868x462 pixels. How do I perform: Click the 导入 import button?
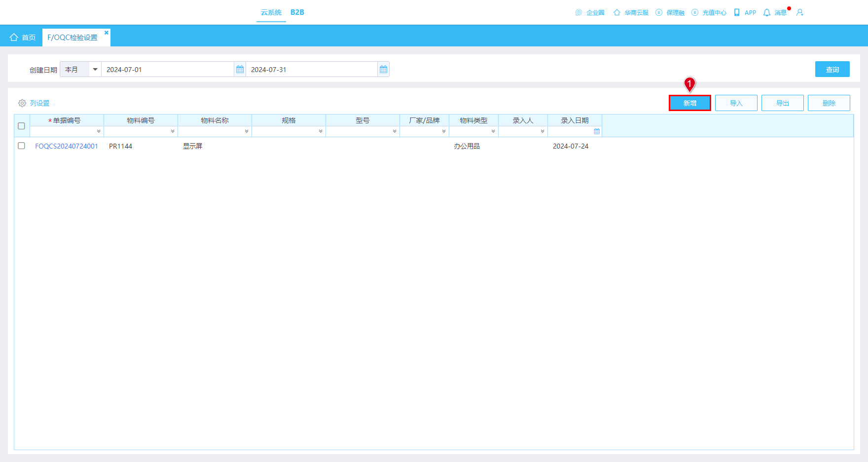tap(736, 103)
